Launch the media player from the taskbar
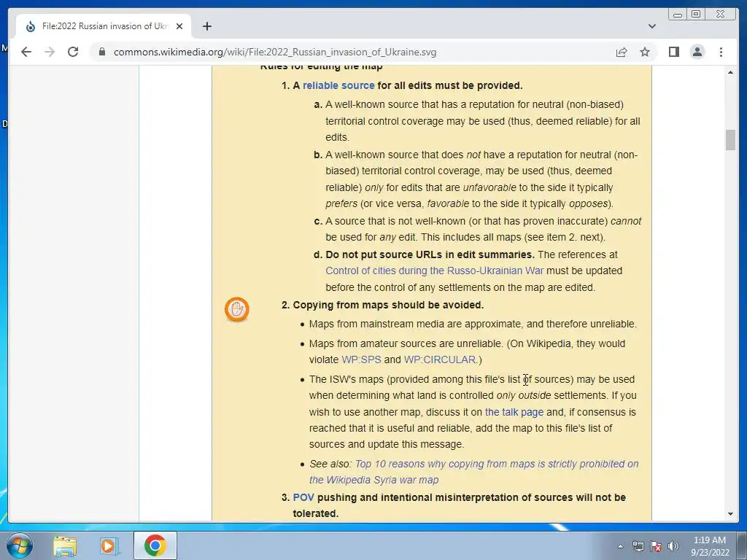The width and height of the screenshot is (747, 560). [x=108, y=546]
